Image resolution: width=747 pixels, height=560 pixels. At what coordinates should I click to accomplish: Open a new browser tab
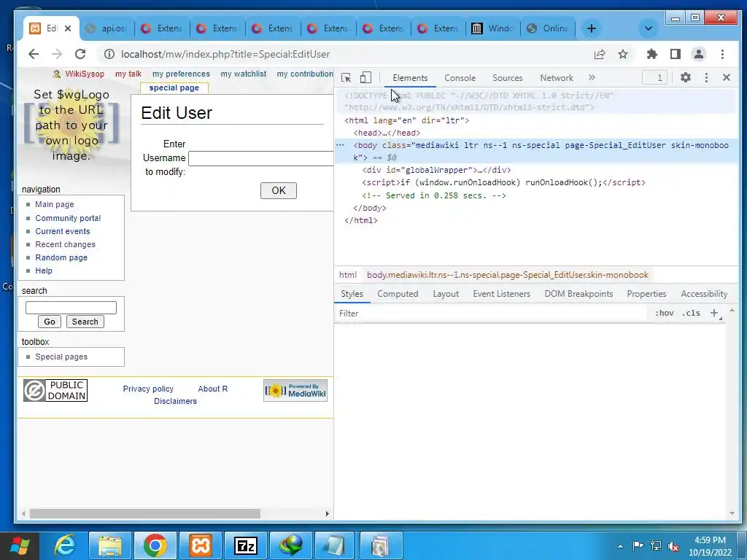591,28
